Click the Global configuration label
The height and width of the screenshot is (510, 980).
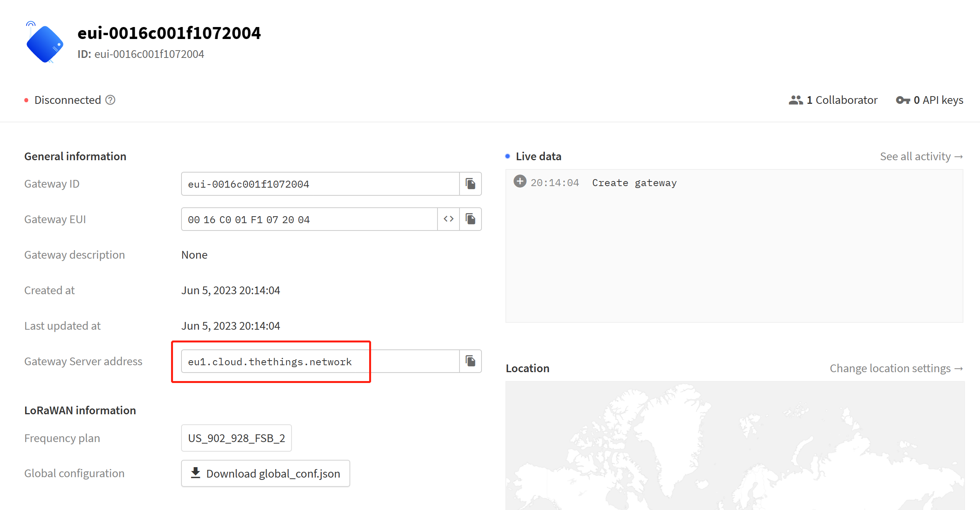tap(74, 473)
